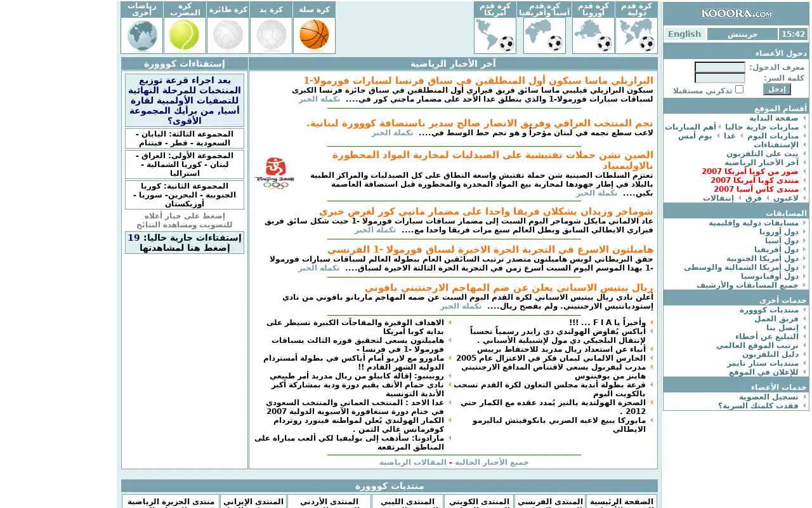Image resolution: width=812 pixels, height=508 pixels.
Task: Open the Europe map icon under كرة قدم أوروبا
Action: tap(593, 36)
